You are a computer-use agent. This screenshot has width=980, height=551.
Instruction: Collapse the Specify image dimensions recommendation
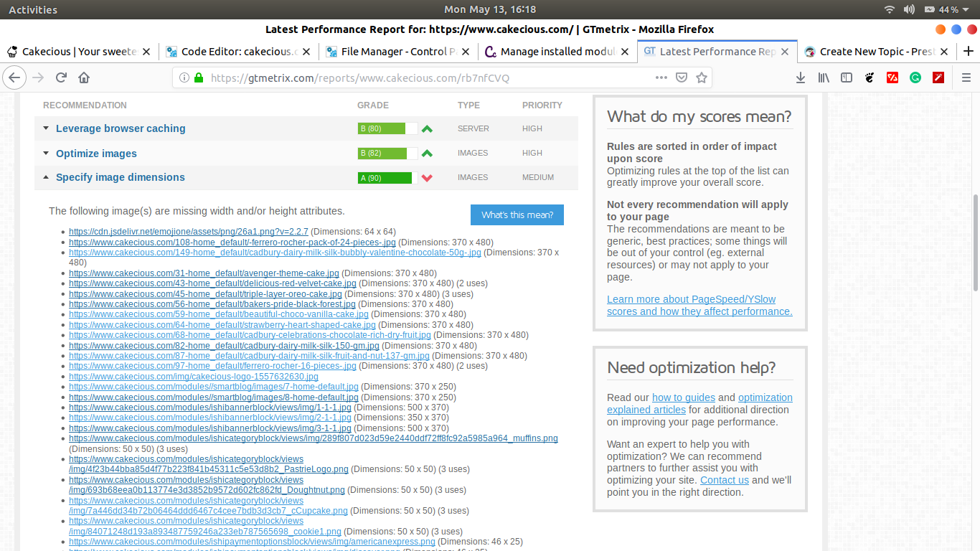[x=121, y=177]
